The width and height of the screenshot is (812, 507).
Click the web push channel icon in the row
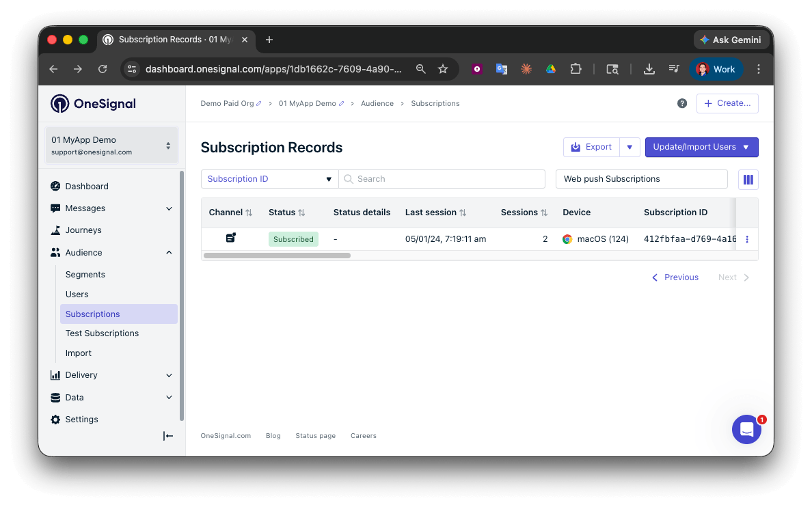[231, 238]
